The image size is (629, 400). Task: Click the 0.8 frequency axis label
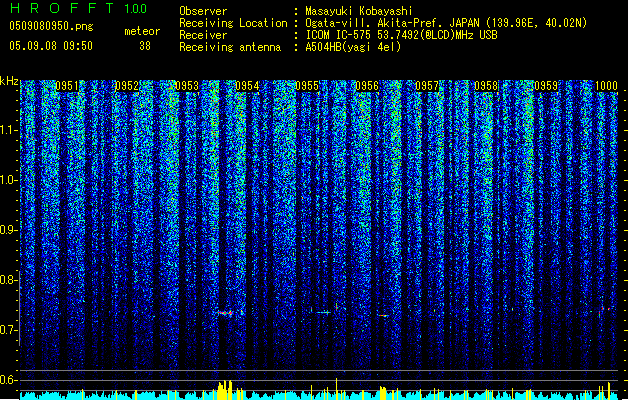click(x=9, y=280)
